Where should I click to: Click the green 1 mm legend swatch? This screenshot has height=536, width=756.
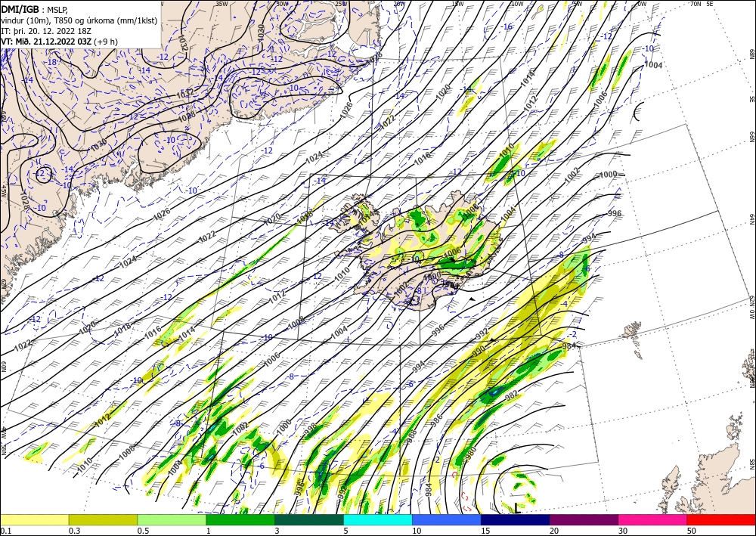click(x=240, y=519)
